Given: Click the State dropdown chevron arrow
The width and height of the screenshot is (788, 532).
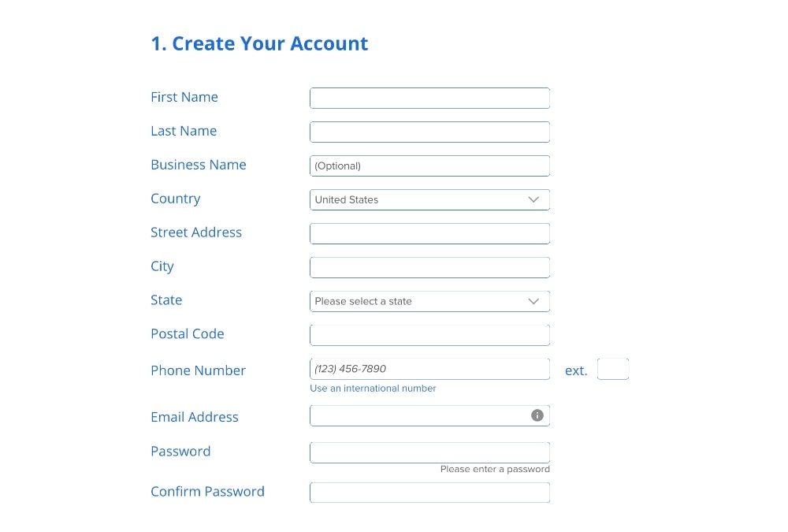Looking at the screenshot, I should [533, 301].
